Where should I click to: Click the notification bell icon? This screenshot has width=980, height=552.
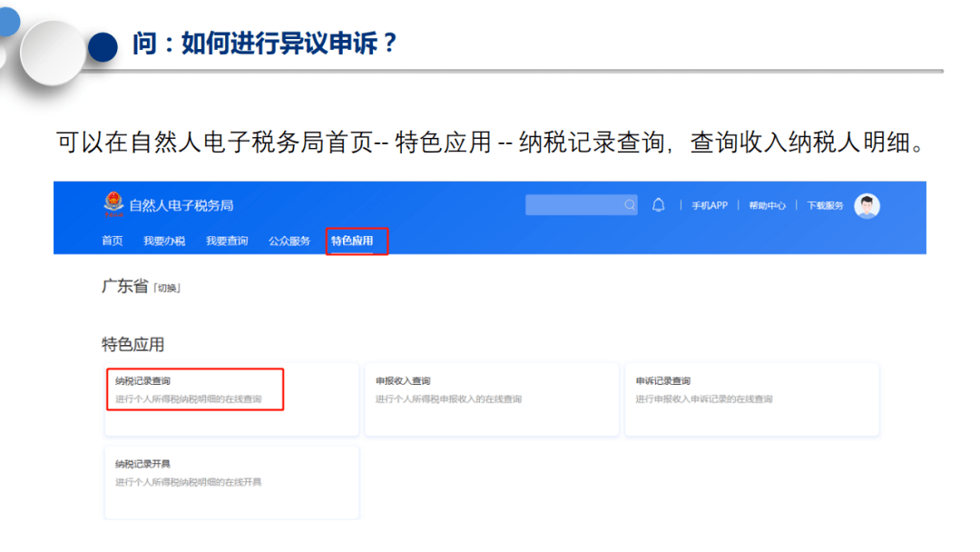[658, 205]
